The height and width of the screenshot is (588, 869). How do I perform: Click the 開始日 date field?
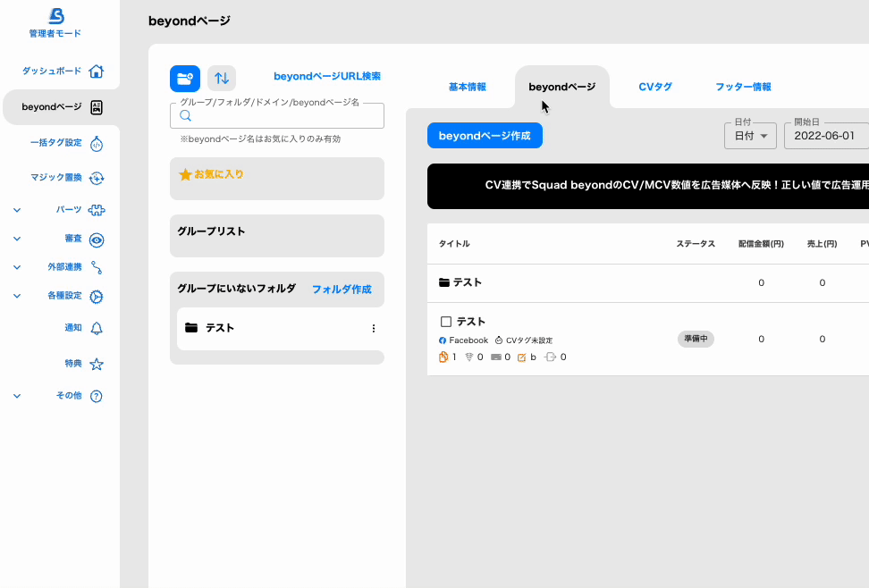click(826, 136)
